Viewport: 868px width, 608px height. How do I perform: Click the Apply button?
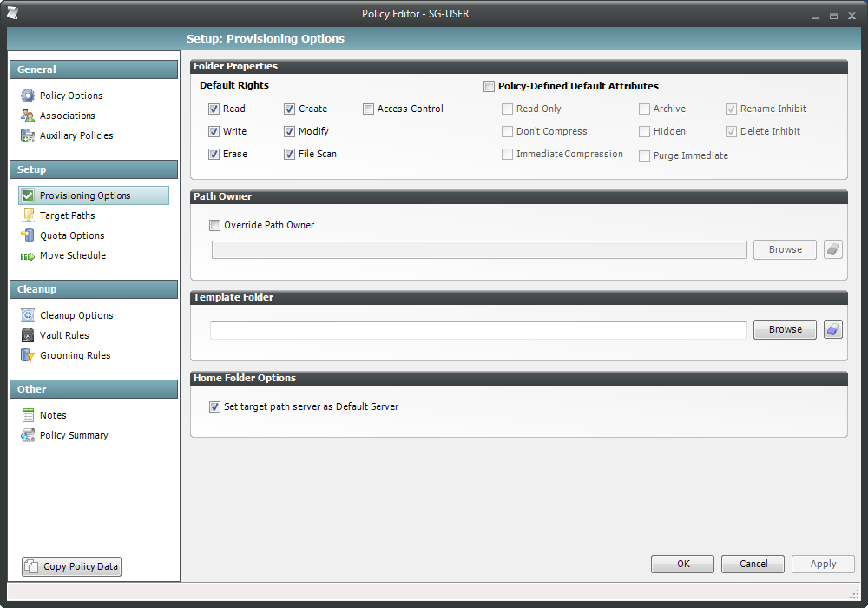(x=823, y=564)
